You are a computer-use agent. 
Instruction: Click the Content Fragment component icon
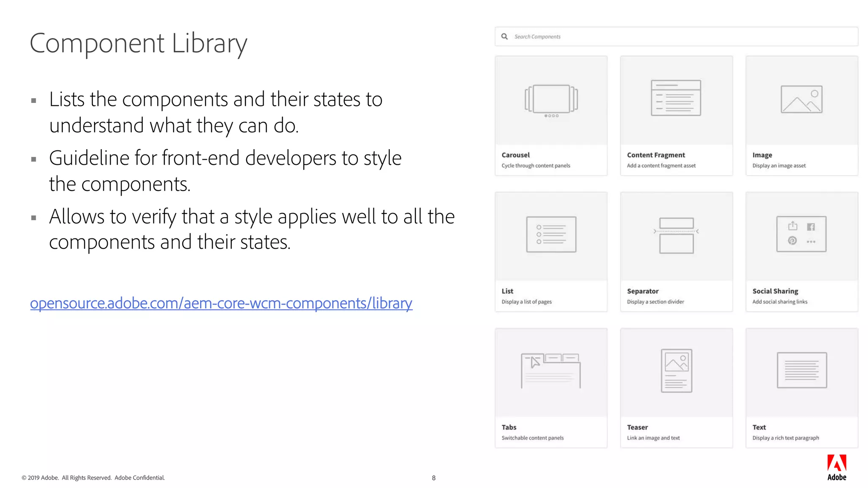[676, 98]
